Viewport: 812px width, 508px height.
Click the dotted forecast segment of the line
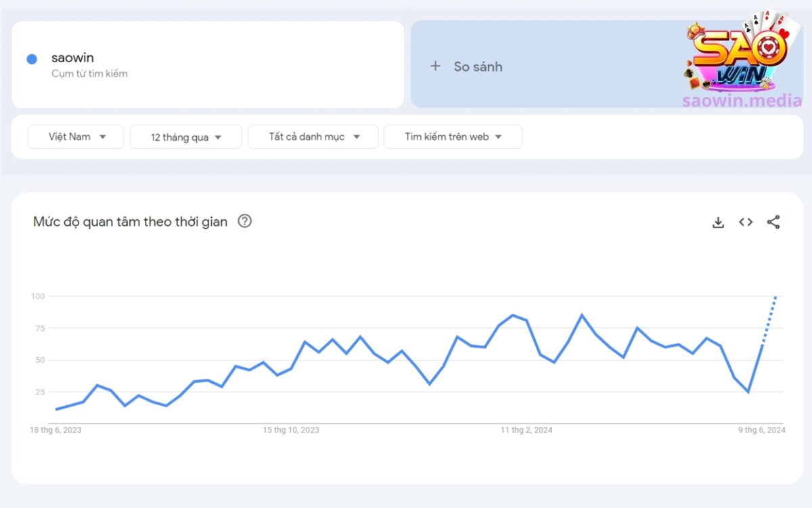click(x=769, y=319)
